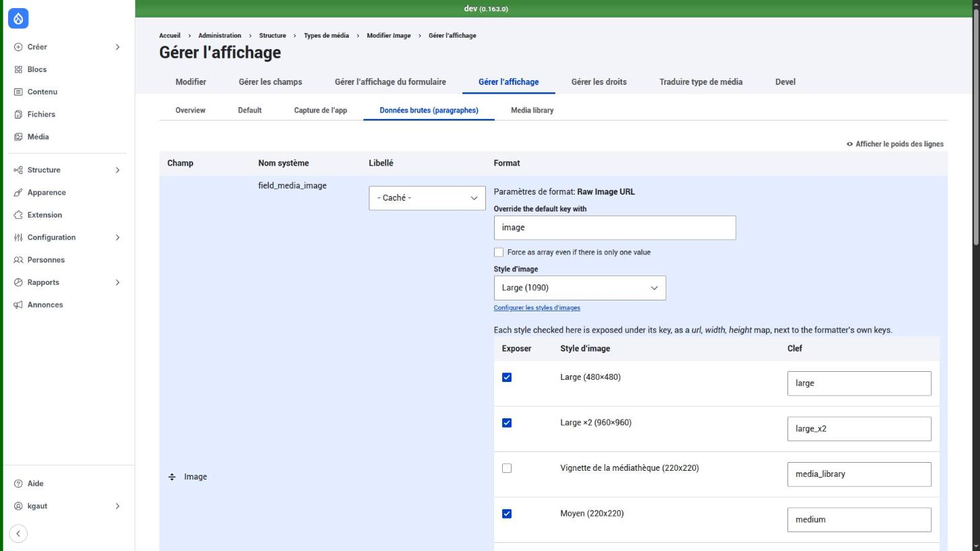This screenshot has width=980, height=551.
Task: Grab the Image row drag handle
Action: pos(172,477)
